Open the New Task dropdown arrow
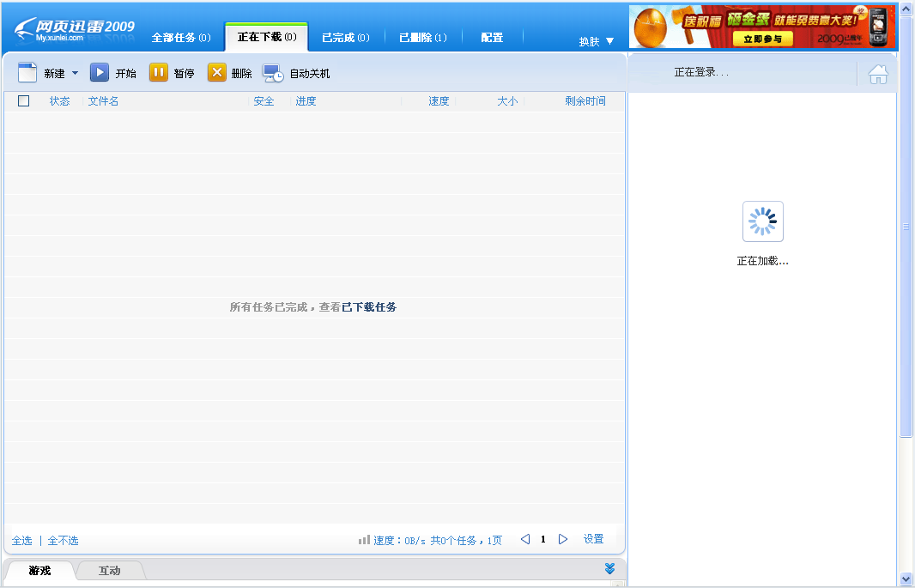The height and width of the screenshot is (588, 915). (x=76, y=73)
